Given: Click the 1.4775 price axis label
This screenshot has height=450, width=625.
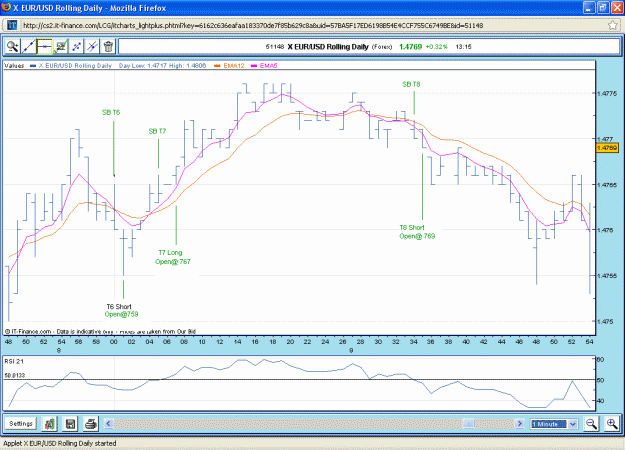Looking at the screenshot, I should pyautogui.click(x=607, y=94).
